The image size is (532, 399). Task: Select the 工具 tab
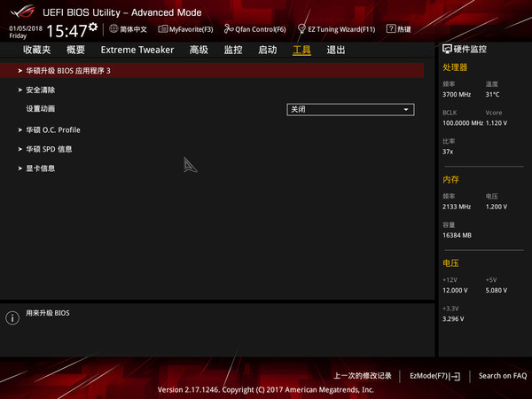coord(301,51)
